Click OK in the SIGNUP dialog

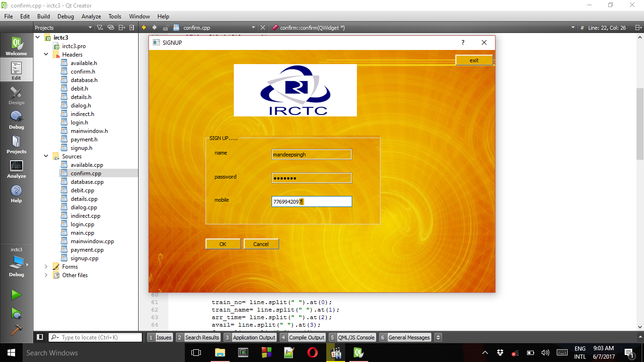[223, 244]
